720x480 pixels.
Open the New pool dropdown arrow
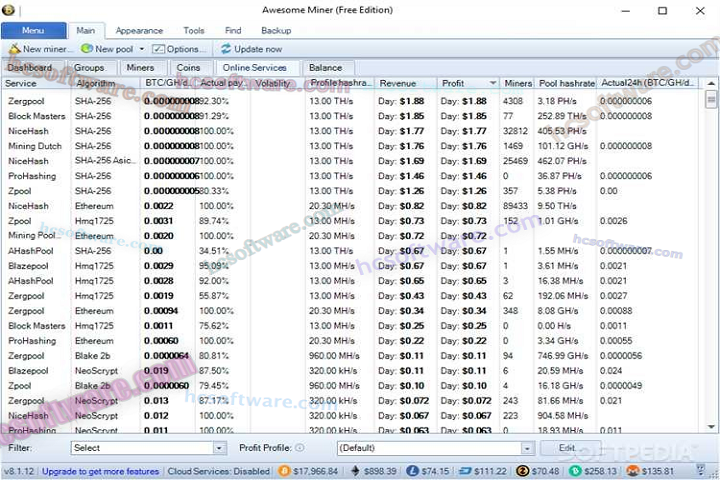[x=141, y=49]
